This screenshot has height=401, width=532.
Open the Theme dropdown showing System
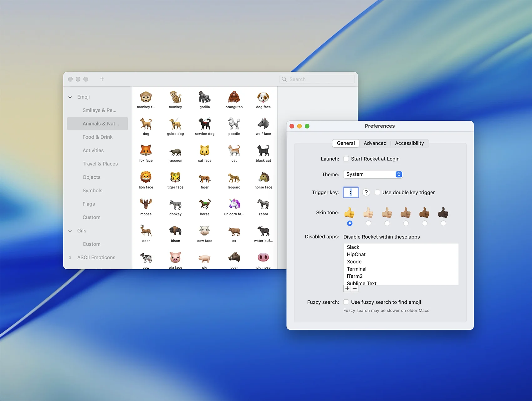point(373,174)
